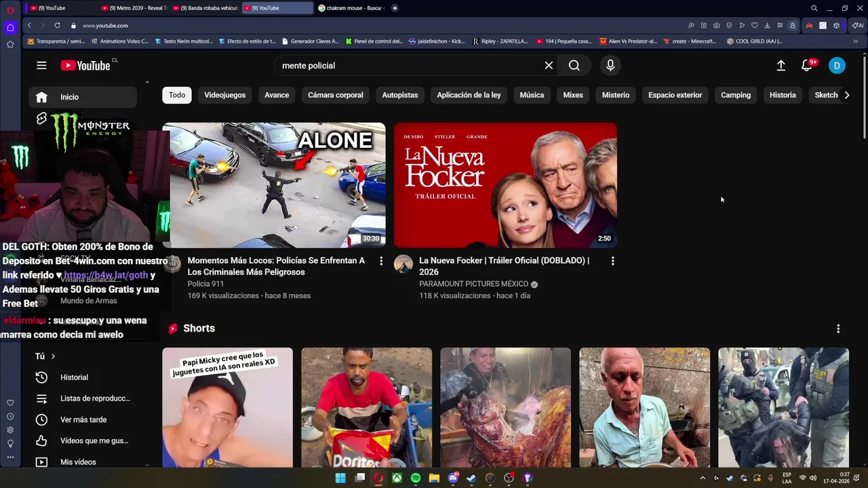Open the Animations Video C... bookmark
Viewport: 868px width, 488px height.
[119, 41]
